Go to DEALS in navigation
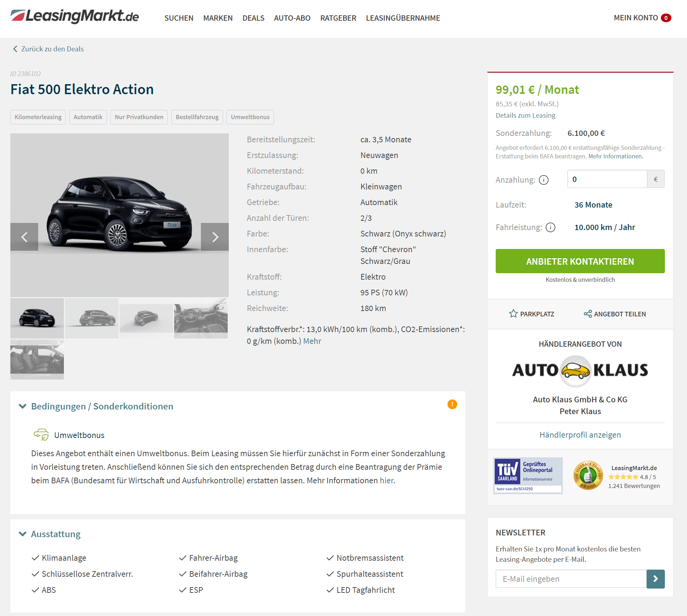Viewport: 687px width, 616px height. point(253,18)
